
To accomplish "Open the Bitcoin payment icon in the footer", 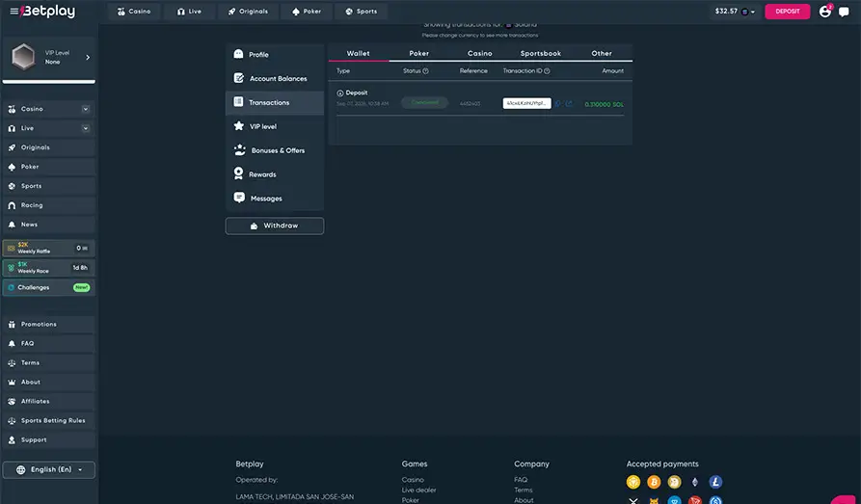I will pyautogui.click(x=654, y=482).
